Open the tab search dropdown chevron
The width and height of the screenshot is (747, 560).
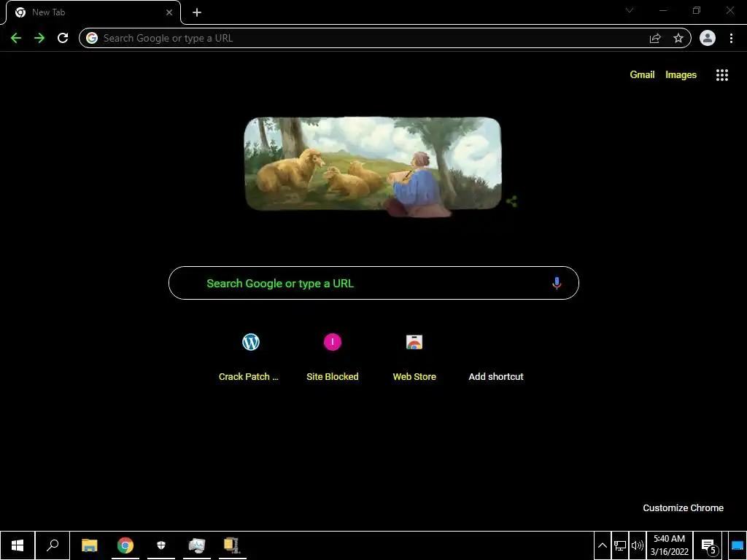pyautogui.click(x=630, y=10)
